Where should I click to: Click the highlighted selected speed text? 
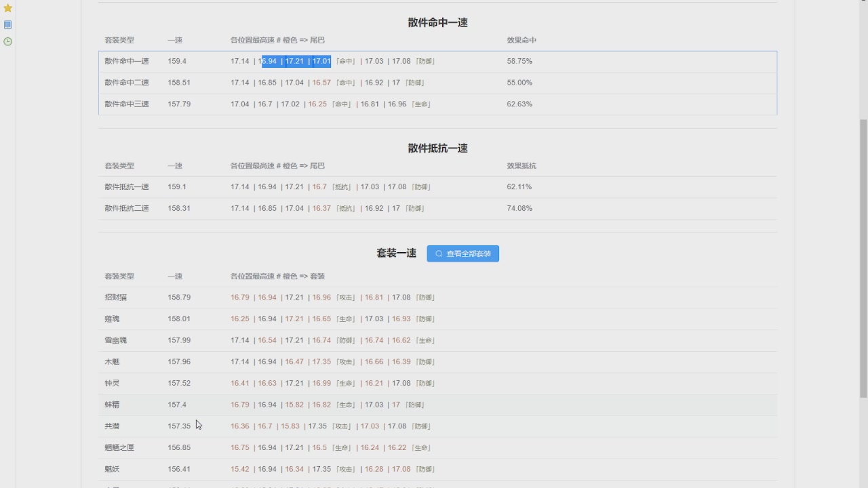click(x=296, y=61)
